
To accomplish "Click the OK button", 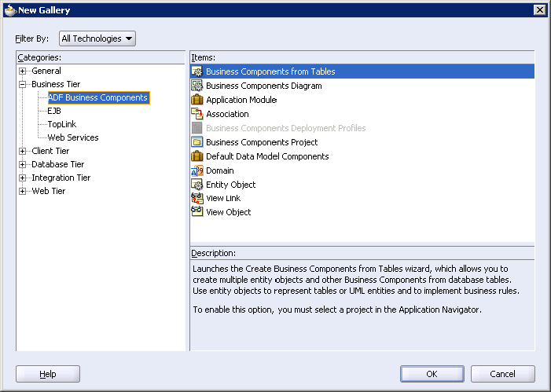I will tap(432, 374).
